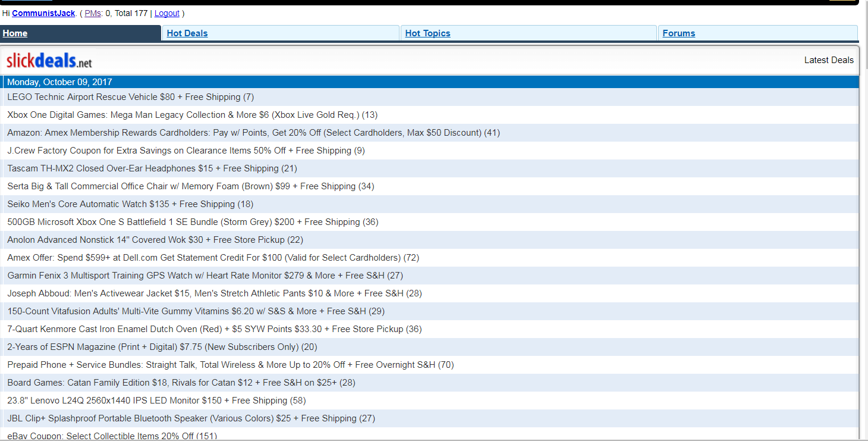The height and width of the screenshot is (441, 868).
Task: Open Lenovo L24Q IPS LED Monitor deal
Action: [x=156, y=401]
